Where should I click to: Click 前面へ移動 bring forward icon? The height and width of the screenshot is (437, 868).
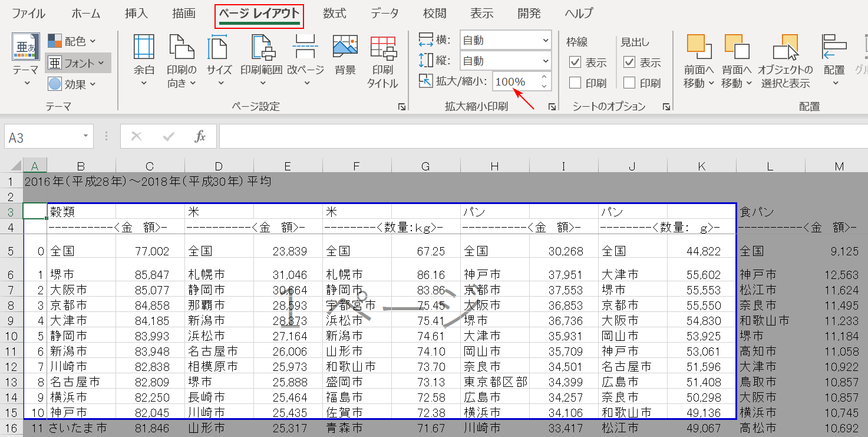(699, 47)
